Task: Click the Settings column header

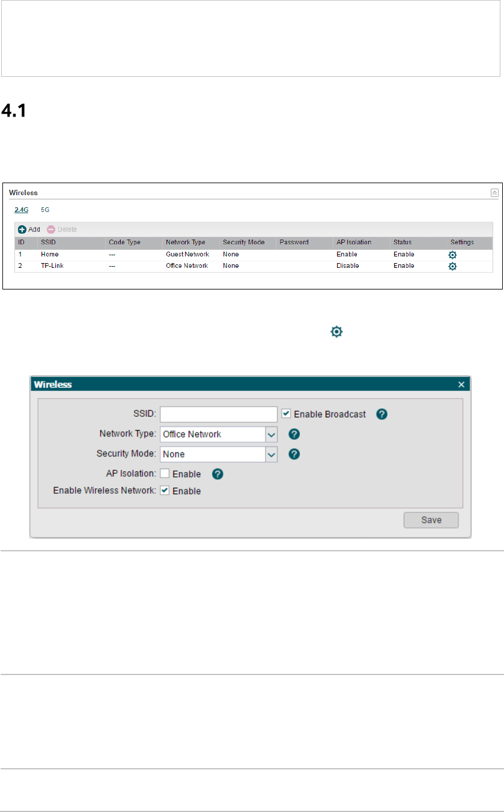Action: coord(462,243)
